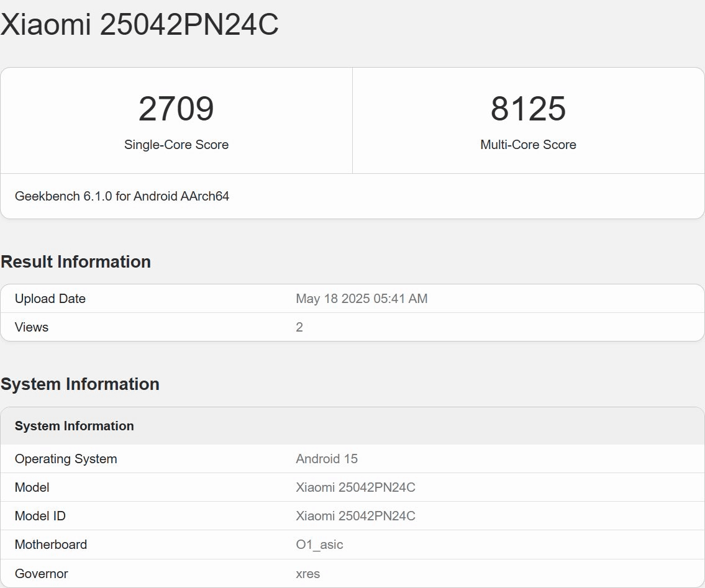This screenshot has height=588, width=705.
Task: Select the Views count value 2
Action: (x=299, y=327)
